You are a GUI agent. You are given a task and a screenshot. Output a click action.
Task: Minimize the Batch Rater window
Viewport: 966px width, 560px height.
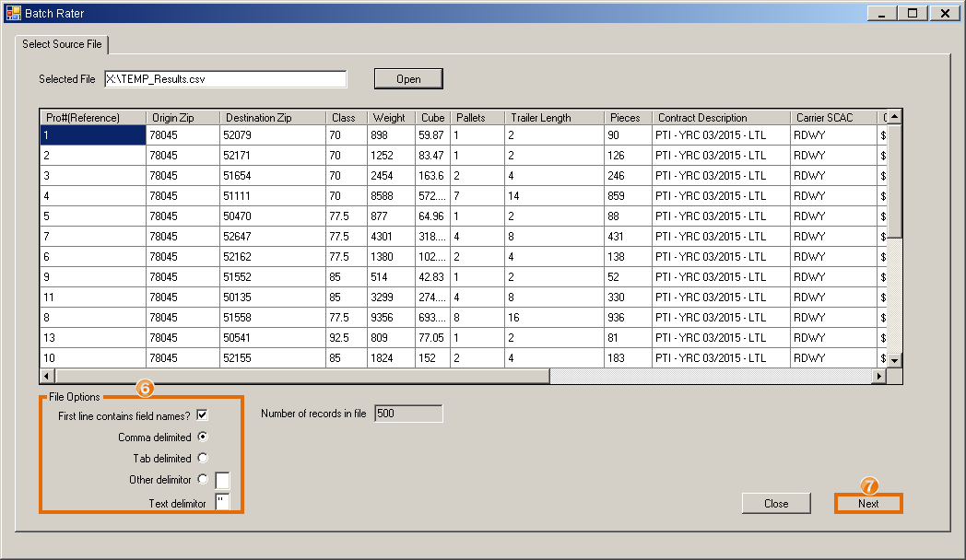[x=882, y=13]
